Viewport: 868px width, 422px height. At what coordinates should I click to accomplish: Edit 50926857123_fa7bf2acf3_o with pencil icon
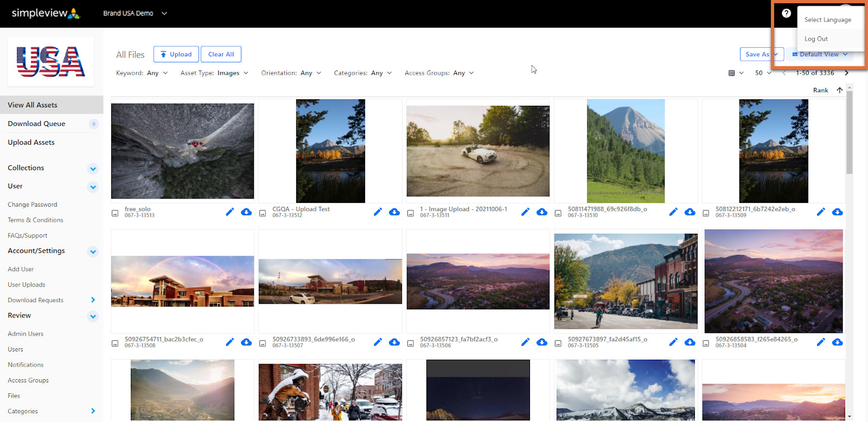pyautogui.click(x=525, y=342)
